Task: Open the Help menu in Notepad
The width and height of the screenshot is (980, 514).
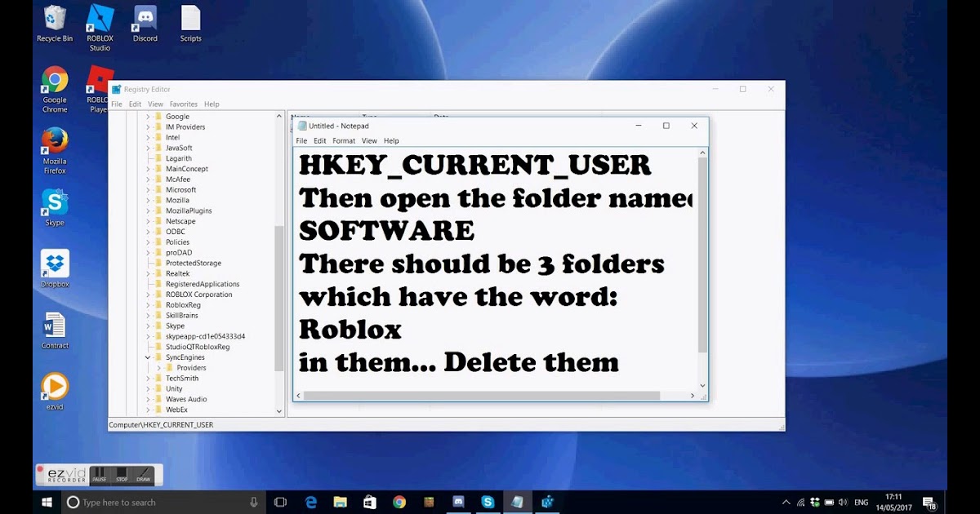Action: tap(391, 141)
